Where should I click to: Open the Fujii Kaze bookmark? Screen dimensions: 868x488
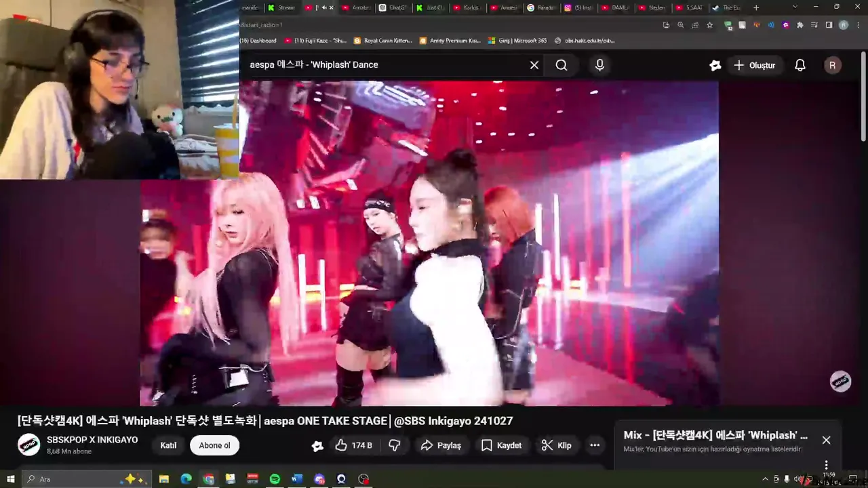pyautogui.click(x=315, y=41)
